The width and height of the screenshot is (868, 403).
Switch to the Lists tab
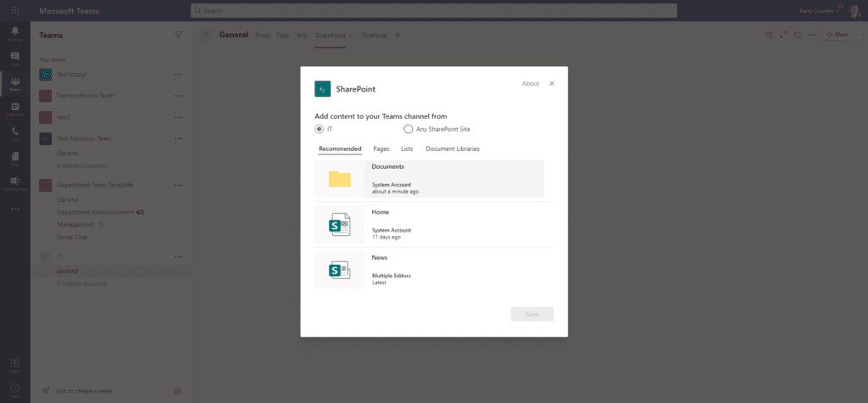tap(407, 148)
